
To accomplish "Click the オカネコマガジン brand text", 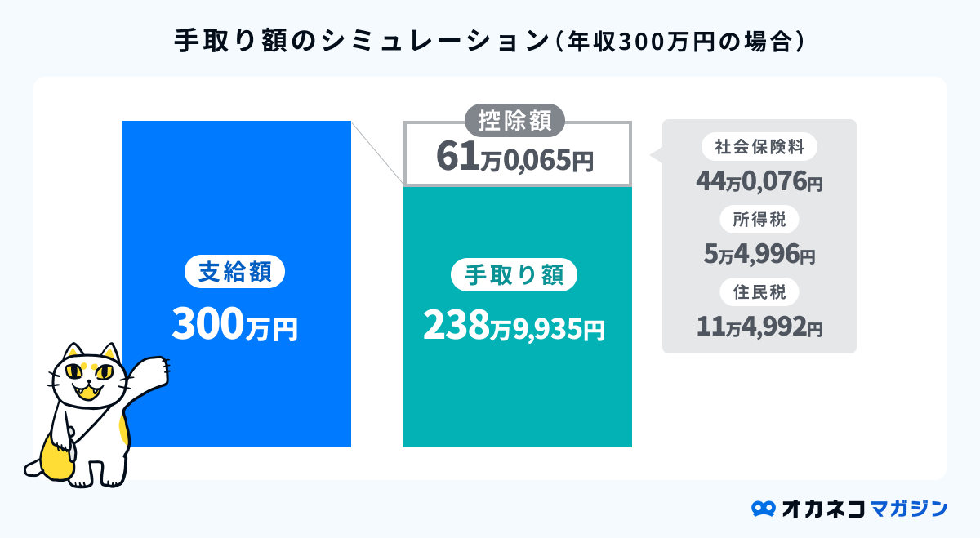I will tap(863, 508).
